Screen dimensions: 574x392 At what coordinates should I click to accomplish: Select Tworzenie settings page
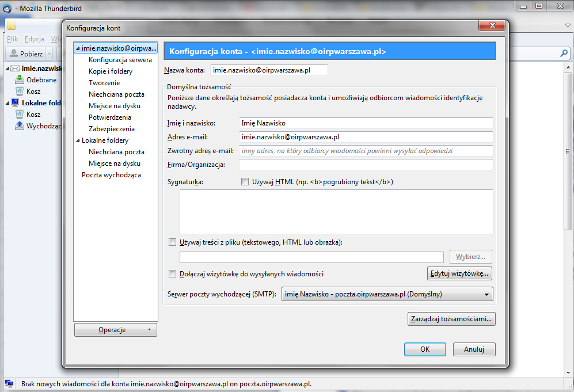click(104, 83)
